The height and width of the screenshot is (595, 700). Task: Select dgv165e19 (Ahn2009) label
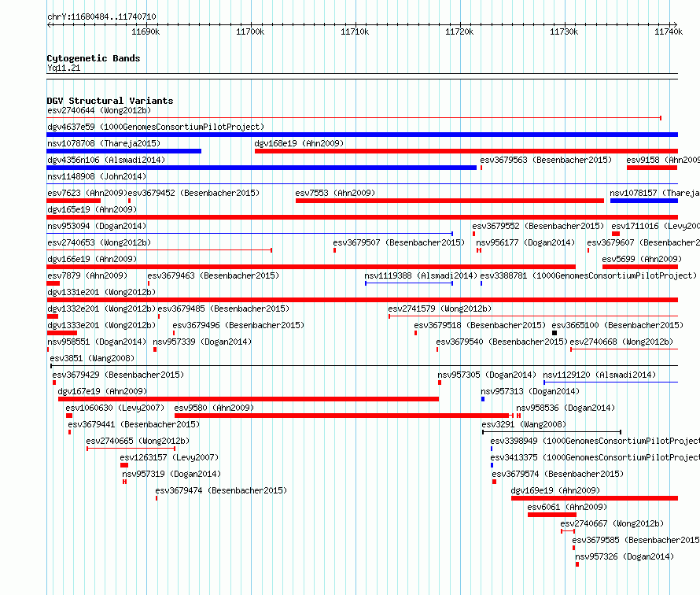click(x=92, y=209)
